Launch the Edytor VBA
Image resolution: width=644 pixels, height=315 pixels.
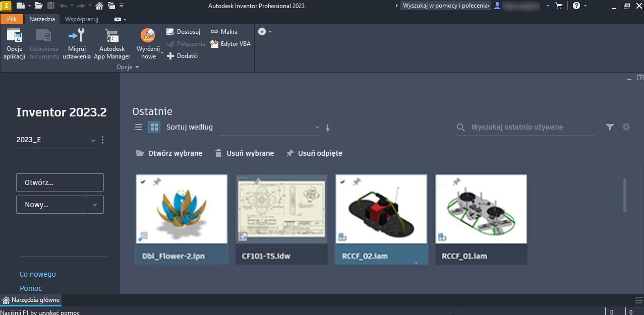click(230, 44)
